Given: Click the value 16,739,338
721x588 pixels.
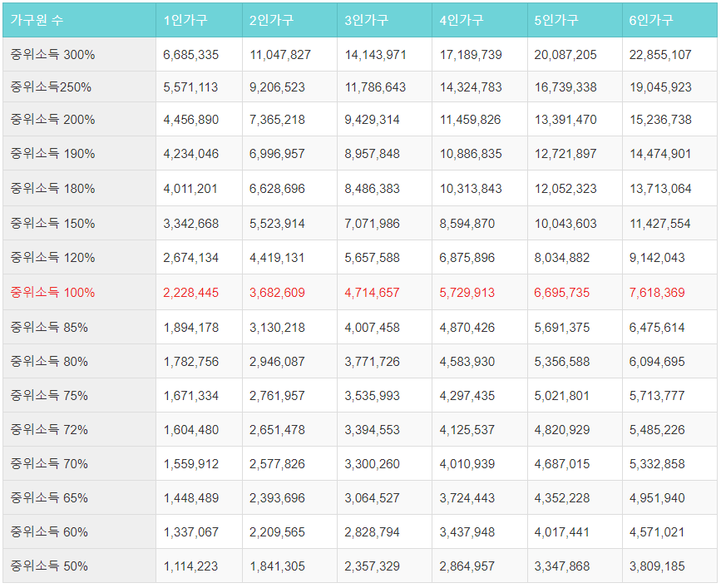Looking at the screenshot, I should [x=565, y=86].
